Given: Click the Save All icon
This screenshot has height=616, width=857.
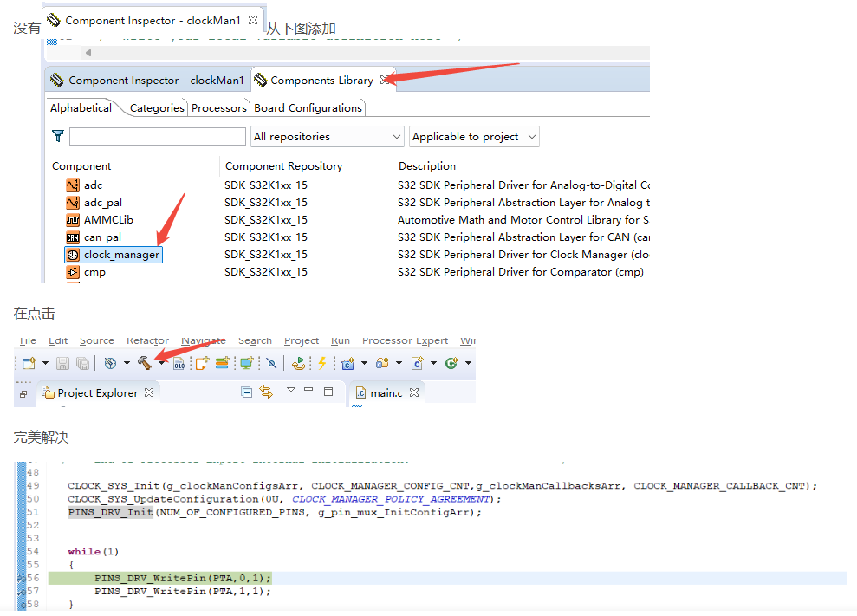Looking at the screenshot, I should [82, 363].
